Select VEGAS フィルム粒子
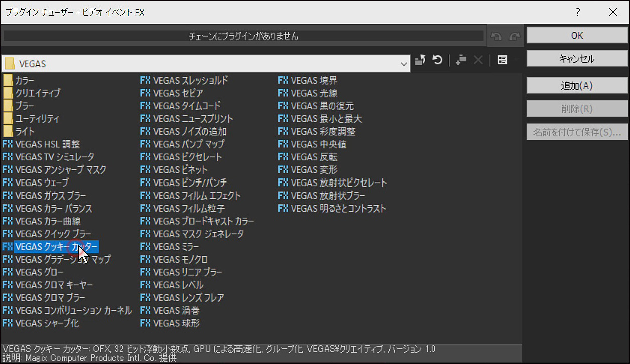 [x=183, y=209]
